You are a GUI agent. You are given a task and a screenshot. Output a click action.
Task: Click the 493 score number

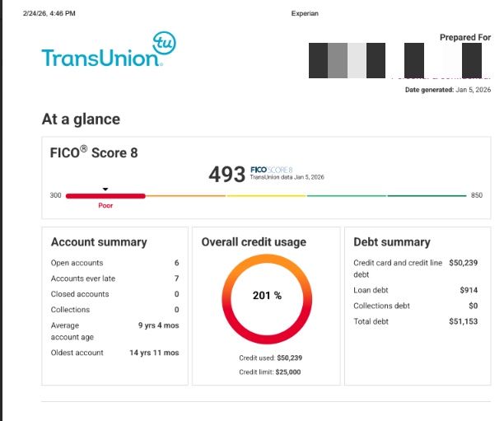[227, 175]
